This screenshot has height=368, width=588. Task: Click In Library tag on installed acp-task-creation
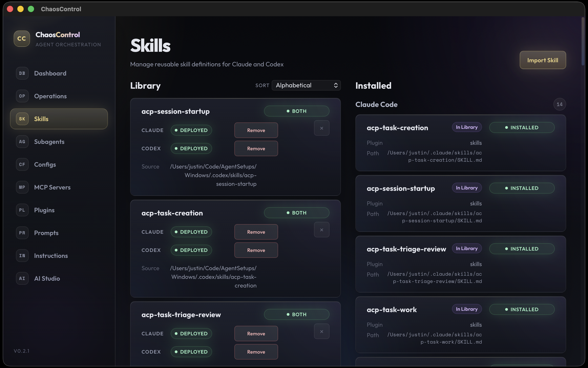coord(467,127)
